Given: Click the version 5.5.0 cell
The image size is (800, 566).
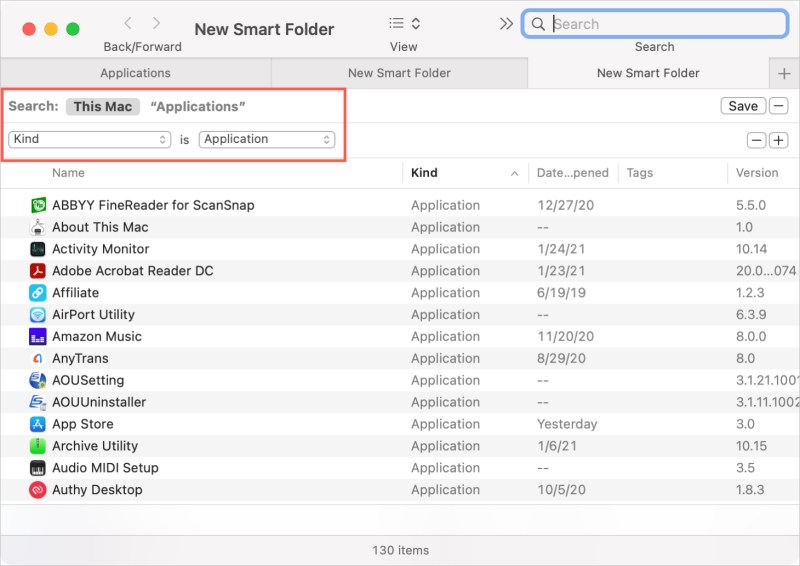Looking at the screenshot, I should (x=751, y=205).
